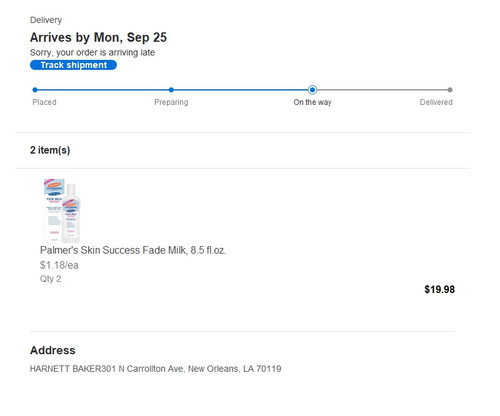Click the 2 item(s) section header
This screenshot has height=416, width=500.
(50, 150)
